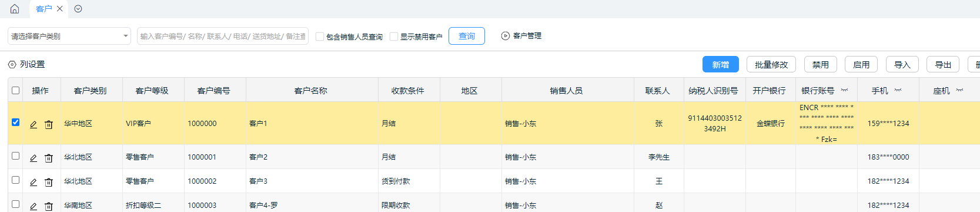Click the 导出 button
Viewport: 980px width, 212px height.
(943, 64)
